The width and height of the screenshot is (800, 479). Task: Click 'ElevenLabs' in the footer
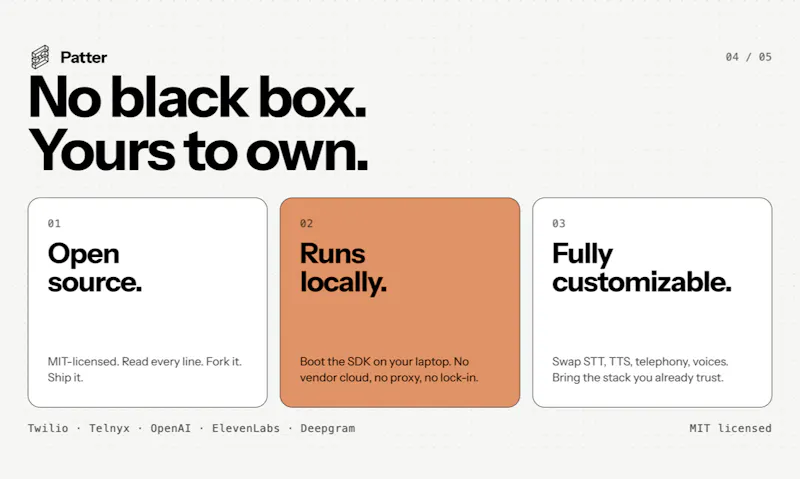246,428
